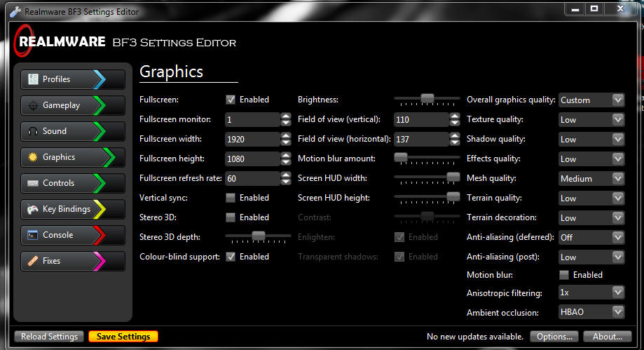644x350 pixels.
Task: Click the Controls keyboard icon
Action: (33, 183)
